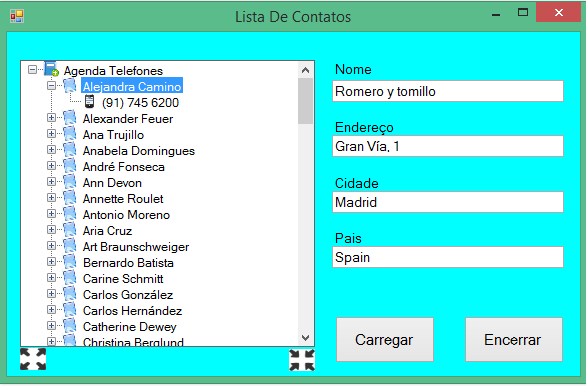Viewport: 586px width, 386px height.
Task: Click the tree scrollbar up arrow
Action: coord(305,70)
